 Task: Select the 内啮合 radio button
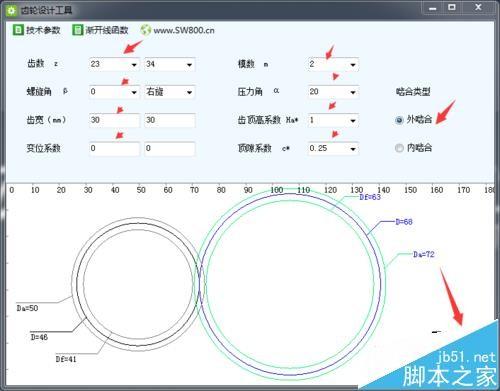pyautogui.click(x=399, y=148)
